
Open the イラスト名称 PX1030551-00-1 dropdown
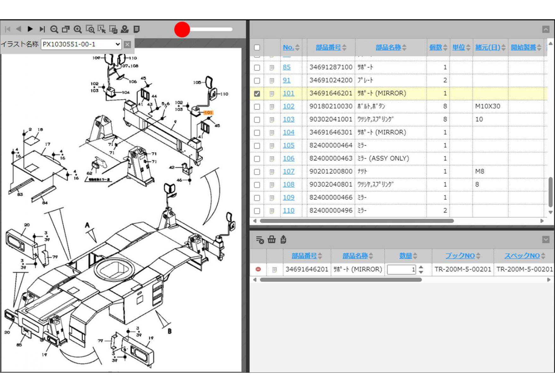[x=81, y=44]
